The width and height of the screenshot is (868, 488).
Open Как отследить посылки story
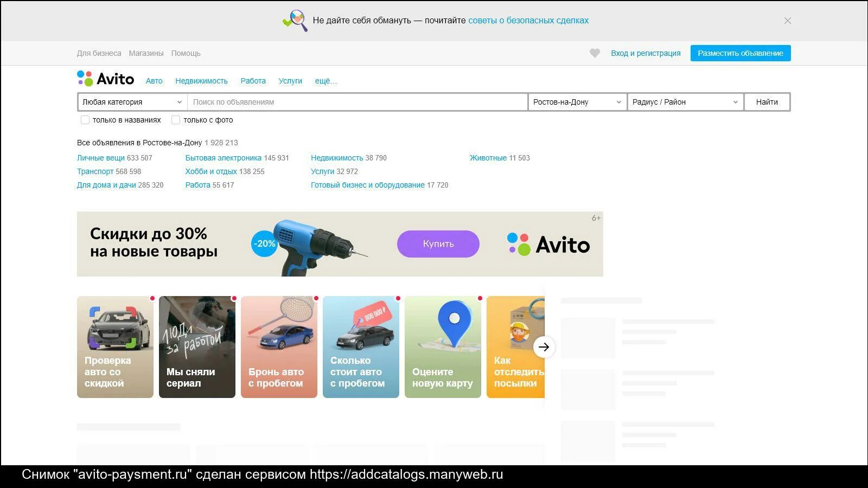click(515, 347)
